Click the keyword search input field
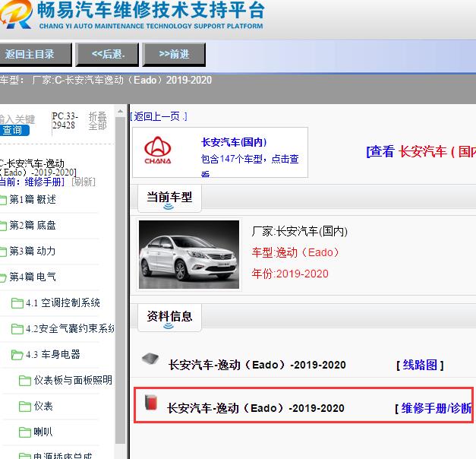The height and width of the screenshot is (459, 476). [x=17, y=119]
